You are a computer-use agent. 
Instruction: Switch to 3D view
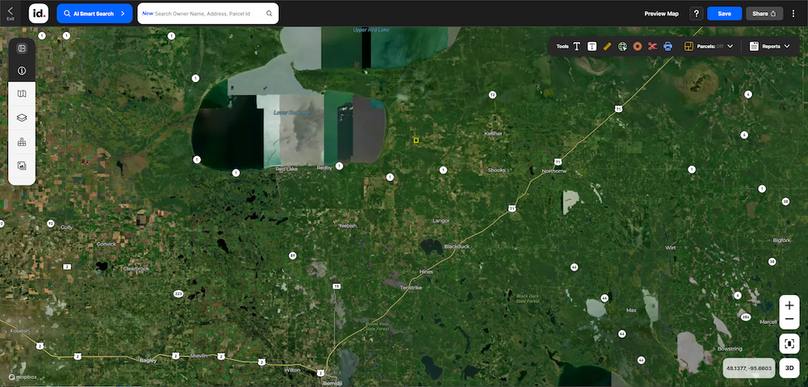[789, 368]
